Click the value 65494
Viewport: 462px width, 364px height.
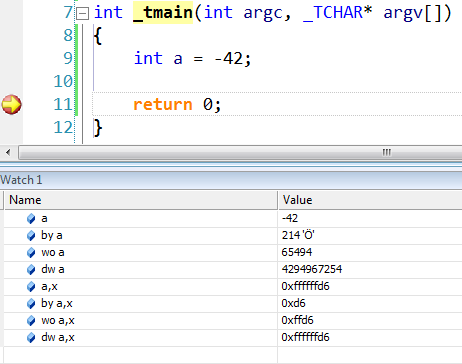pyautogui.click(x=297, y=252)
